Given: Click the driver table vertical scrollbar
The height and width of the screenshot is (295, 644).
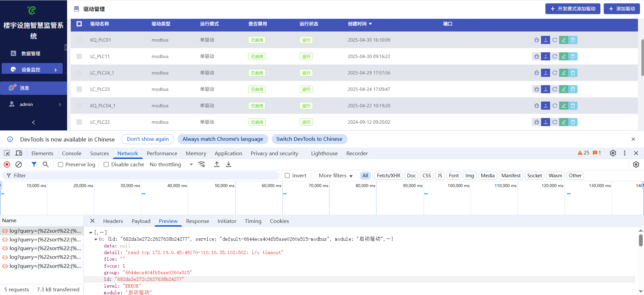Looking at the screenshot, I should [642, 57].
